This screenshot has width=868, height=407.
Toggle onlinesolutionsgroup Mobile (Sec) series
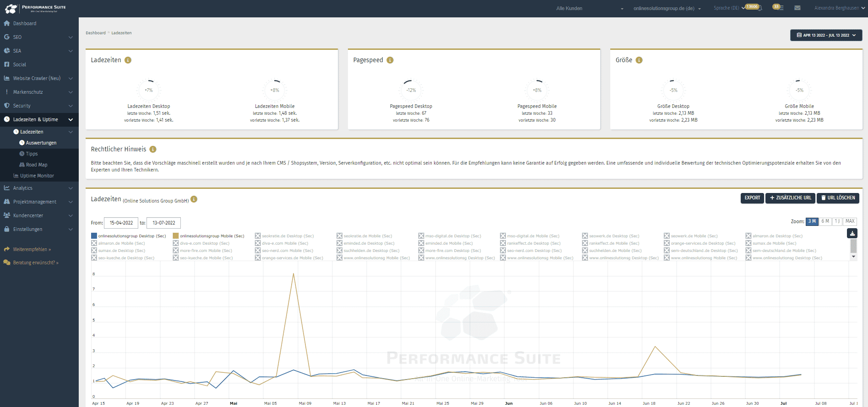tap(209, 236)
